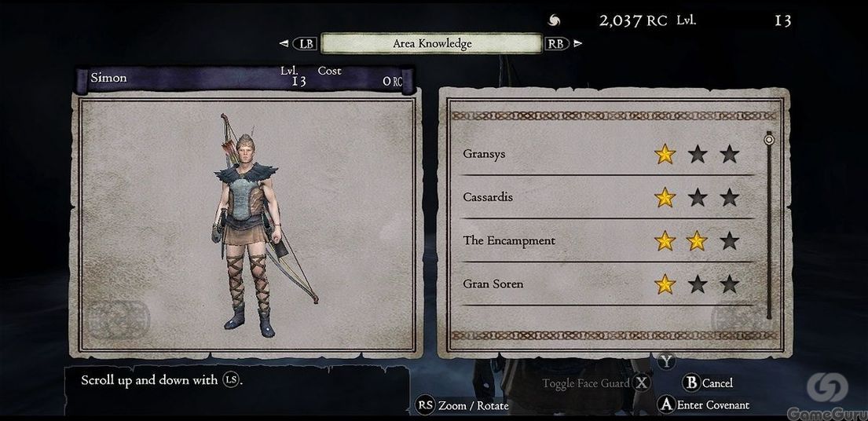Select the Area Knowledge tab header
The height and width of the screenshot is (421, 868).
click(x=431, y=44)
